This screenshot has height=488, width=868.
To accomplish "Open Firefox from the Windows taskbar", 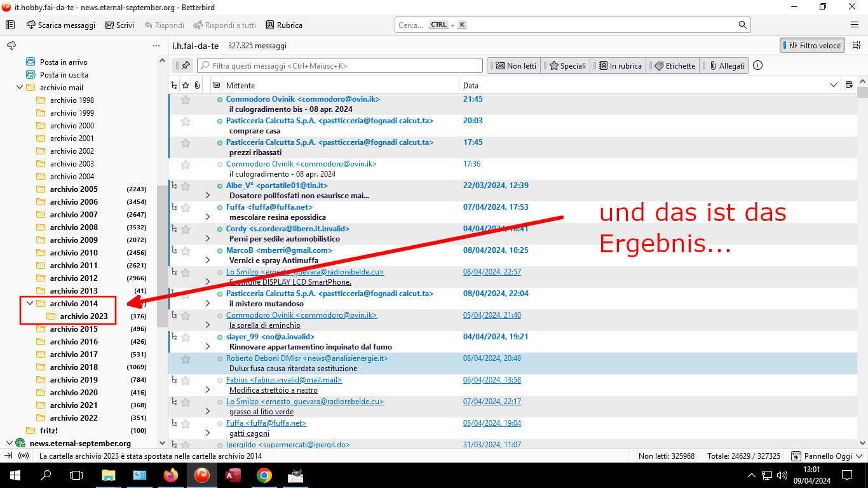I will tap(170, 475).
